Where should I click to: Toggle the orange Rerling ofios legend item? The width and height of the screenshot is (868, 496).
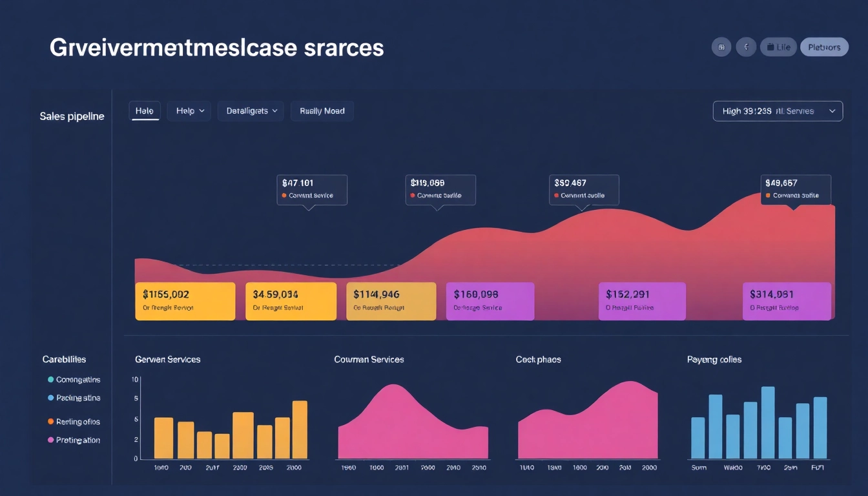point(51,422)
